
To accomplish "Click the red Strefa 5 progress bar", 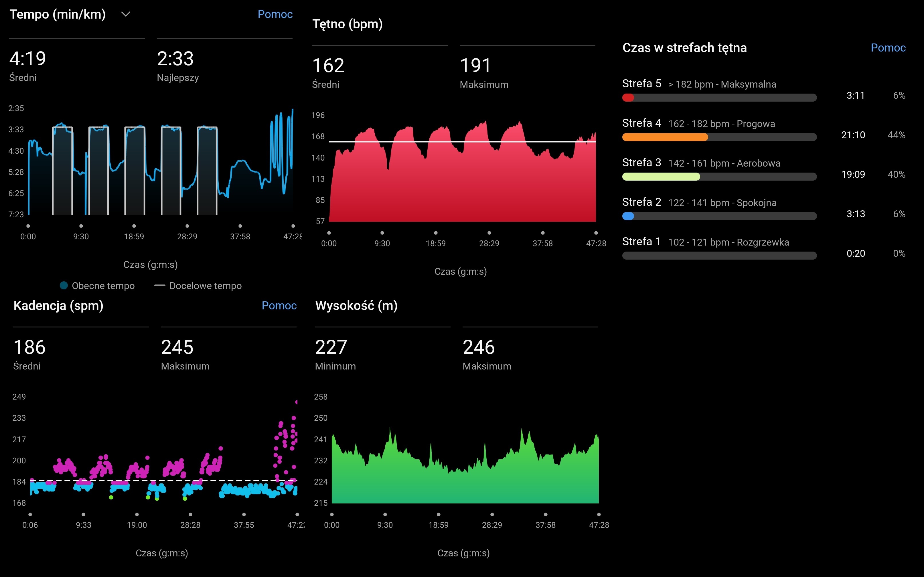I will coord(628,98).
